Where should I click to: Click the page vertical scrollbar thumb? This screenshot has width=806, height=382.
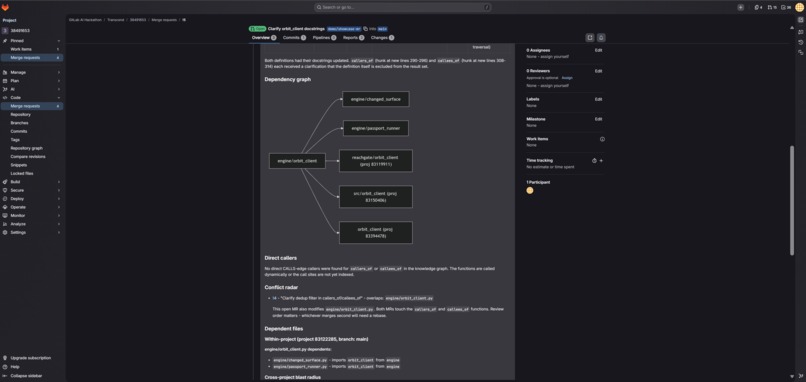coord(792,201)
